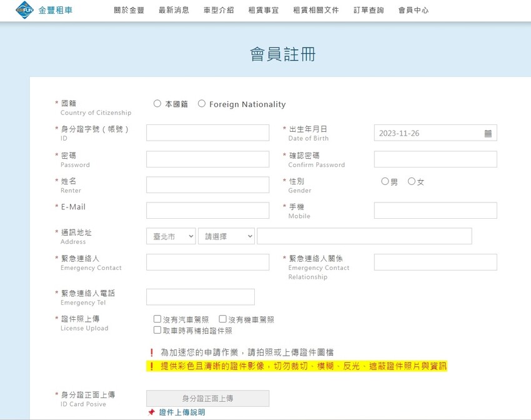The width and height of the screenshot is (531, 420).
Task: Open the 請選擇 district dropdown
Action: tap(226, 236)
